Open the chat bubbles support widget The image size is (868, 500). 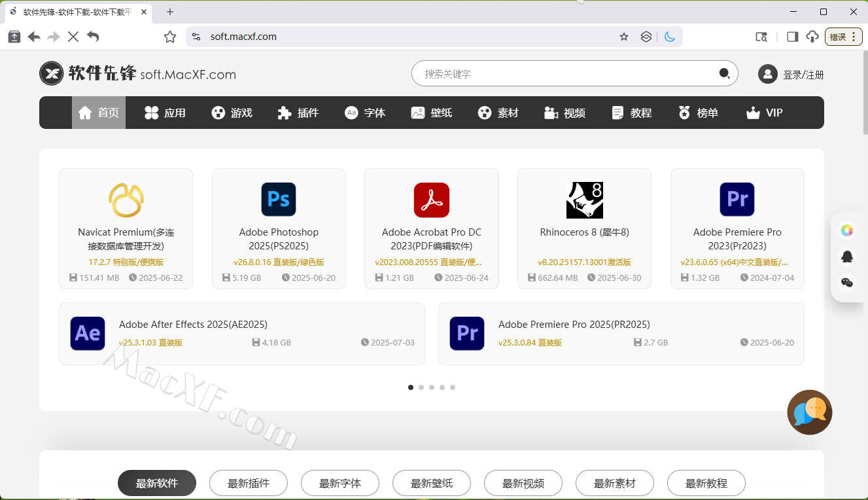click(810, 412)
